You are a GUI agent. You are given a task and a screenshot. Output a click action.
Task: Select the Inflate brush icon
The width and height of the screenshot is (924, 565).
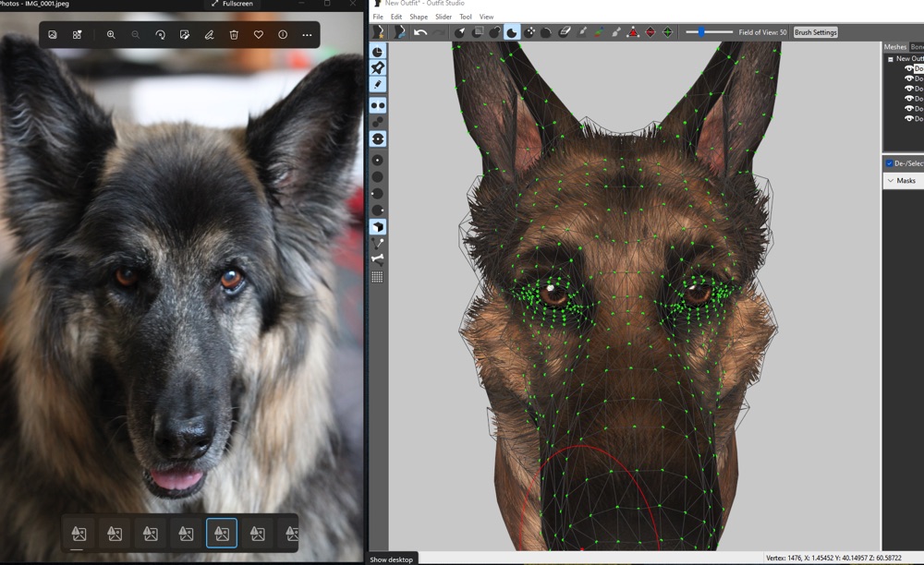click(493, 32)
